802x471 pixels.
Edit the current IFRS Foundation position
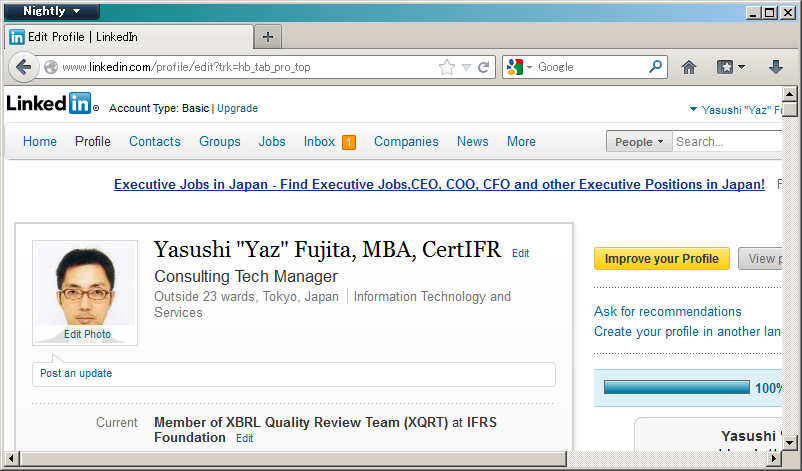coord(244,438)
